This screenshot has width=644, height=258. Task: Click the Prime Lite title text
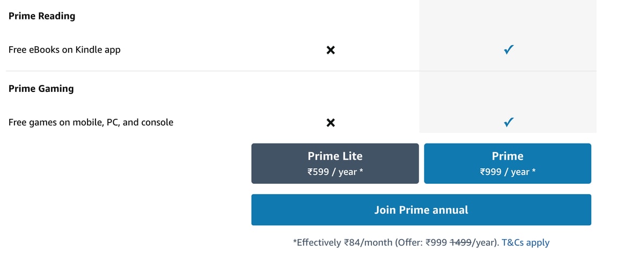tap(335, 156)
